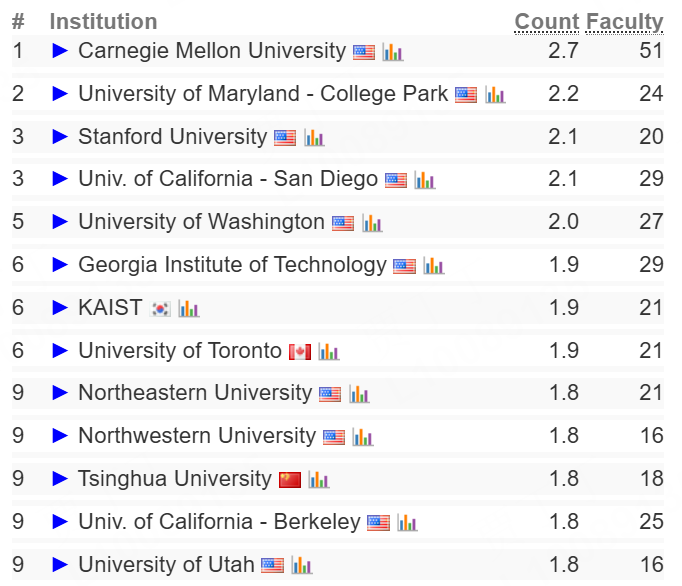682x586 pixels.
Task: View the chart icon for Tsinghua University
Action: click(x=318, y=480)
